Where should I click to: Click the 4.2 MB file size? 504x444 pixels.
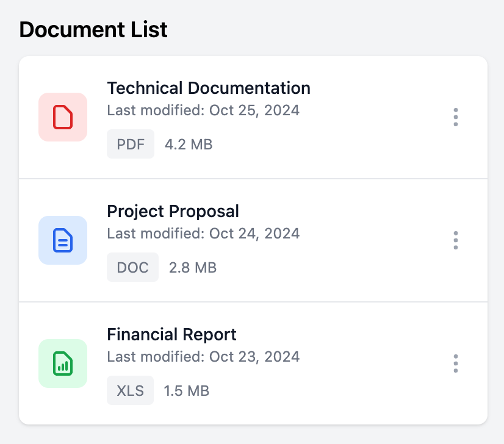point(189,145)
